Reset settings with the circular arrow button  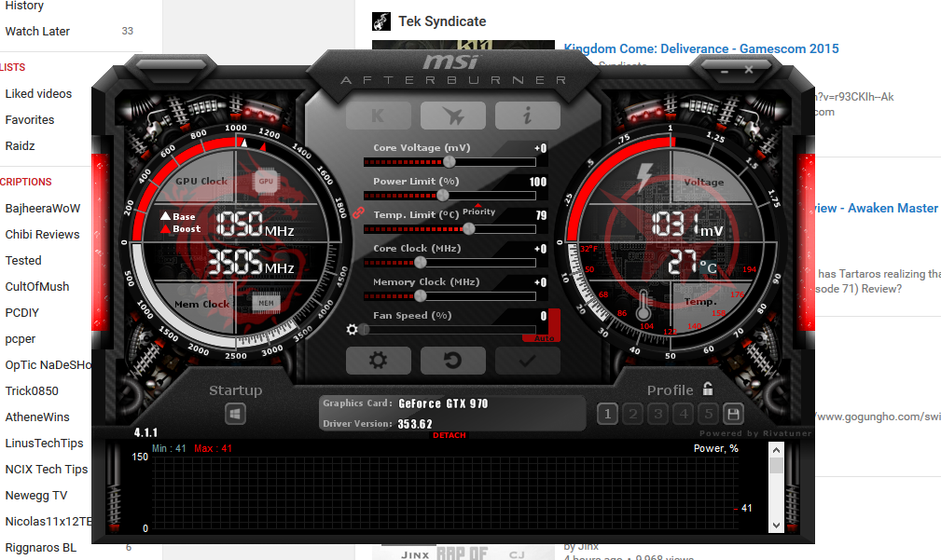click(x=453, y=361)
